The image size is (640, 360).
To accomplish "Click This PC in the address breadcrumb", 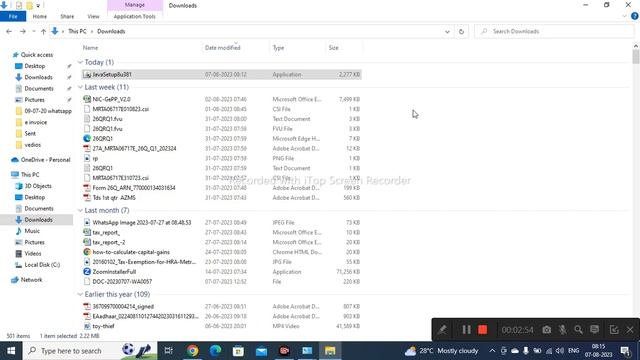I will (77, 31).
